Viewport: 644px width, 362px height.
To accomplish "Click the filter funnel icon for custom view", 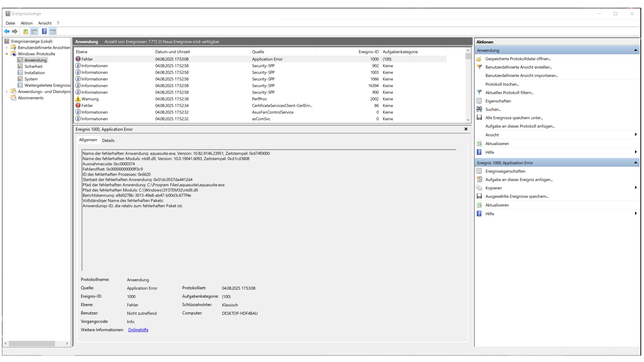I will (x=479, y=67).
